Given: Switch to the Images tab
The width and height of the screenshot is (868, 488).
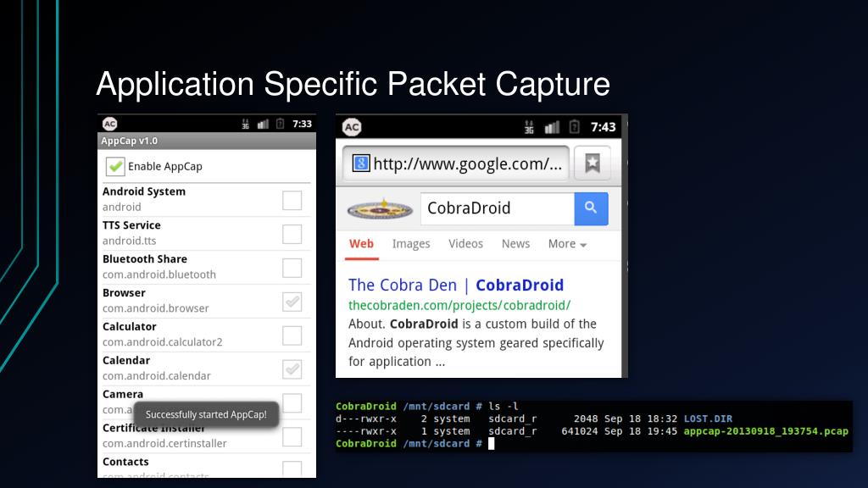Looking at the screenshot, I should [x=411, y=244].
